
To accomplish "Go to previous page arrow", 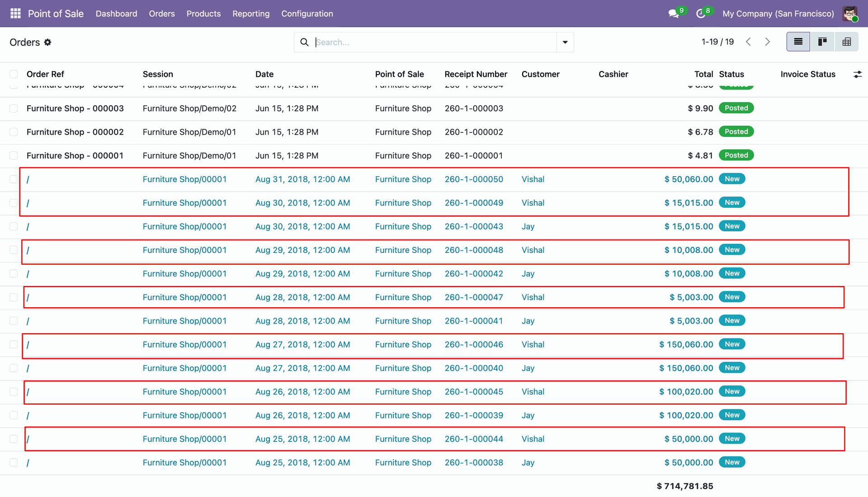I will point(748,42).
